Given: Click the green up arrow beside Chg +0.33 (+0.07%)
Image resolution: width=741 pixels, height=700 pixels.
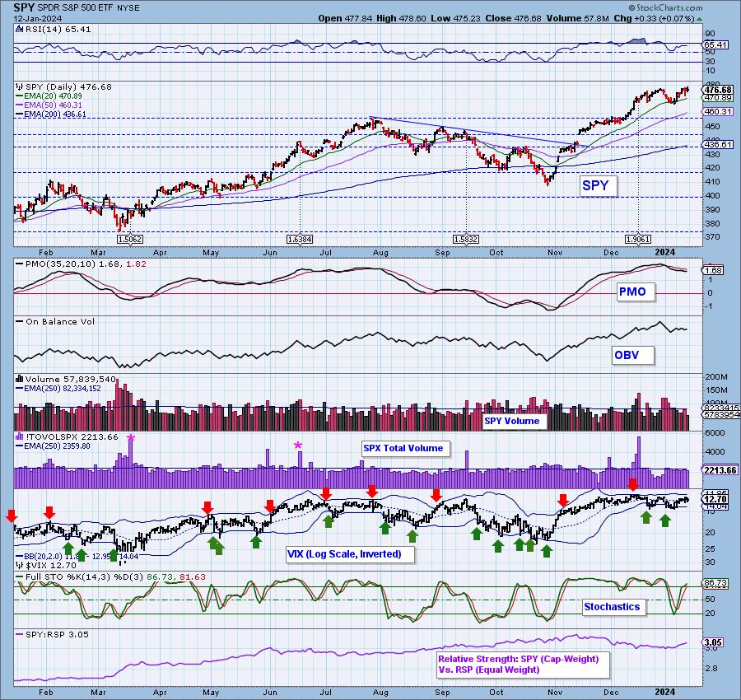Looking at the screenshot, I should (x=700, y=19).
